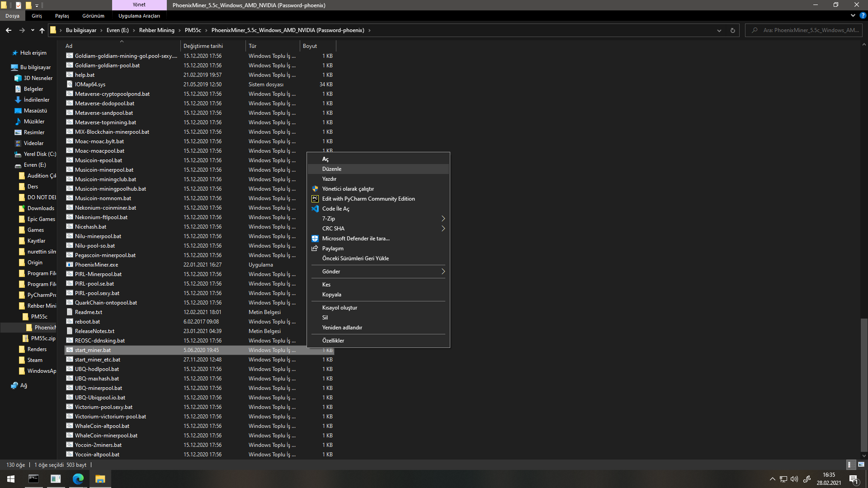Open the 'Görünüm' ribbon tab
Image resolution: width=868 pixels, height=488 pixels.
point(93,16)
